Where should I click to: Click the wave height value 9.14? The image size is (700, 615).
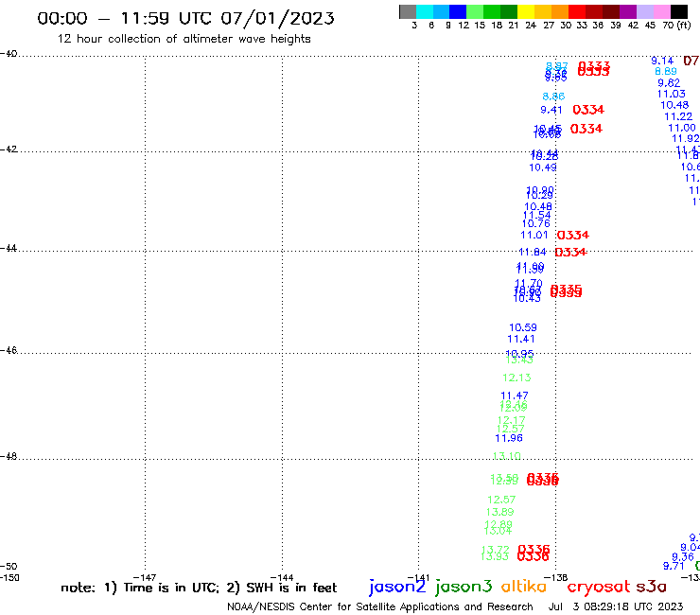[x=662, y=61]
